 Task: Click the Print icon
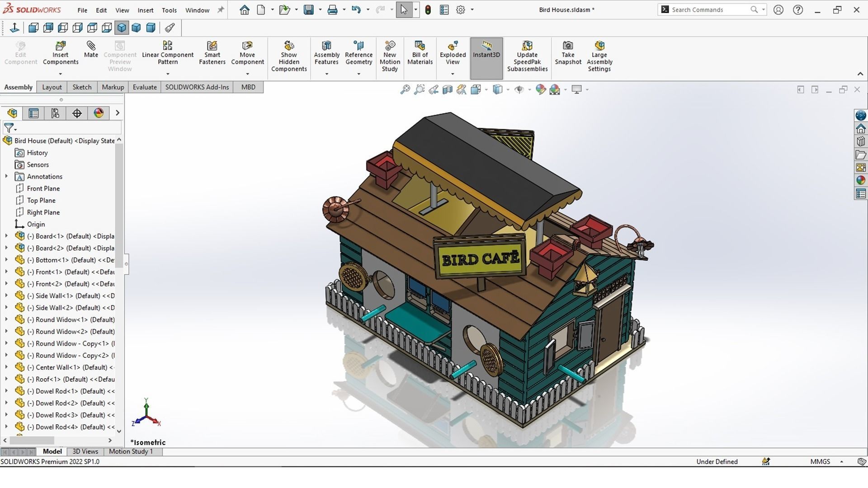(332, 9)
